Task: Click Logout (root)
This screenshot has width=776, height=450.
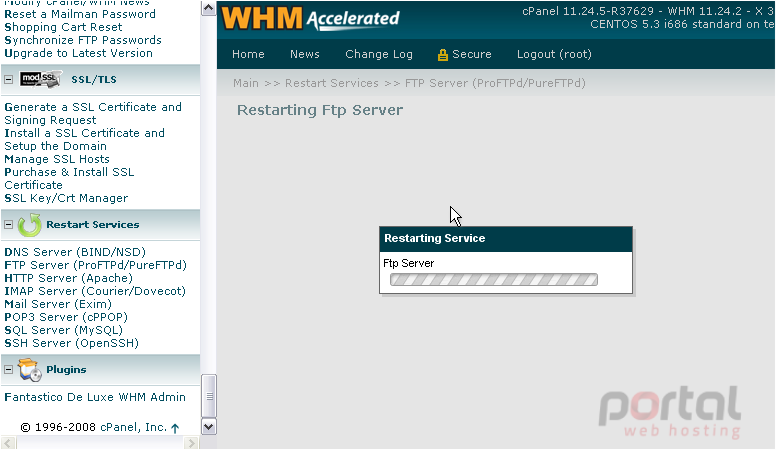Action: pos(554,54)
